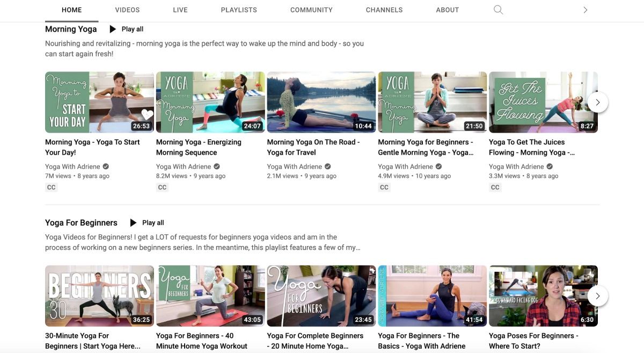Click the verified checkmark on the Energizing Morning Sequence channel
Viewport: 644px width, 353px height.
point(216,165)
